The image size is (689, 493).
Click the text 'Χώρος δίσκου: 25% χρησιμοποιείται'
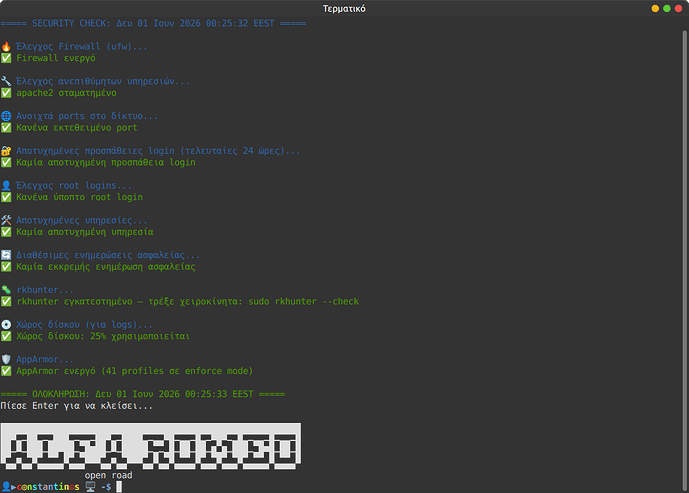coord(103,336)
